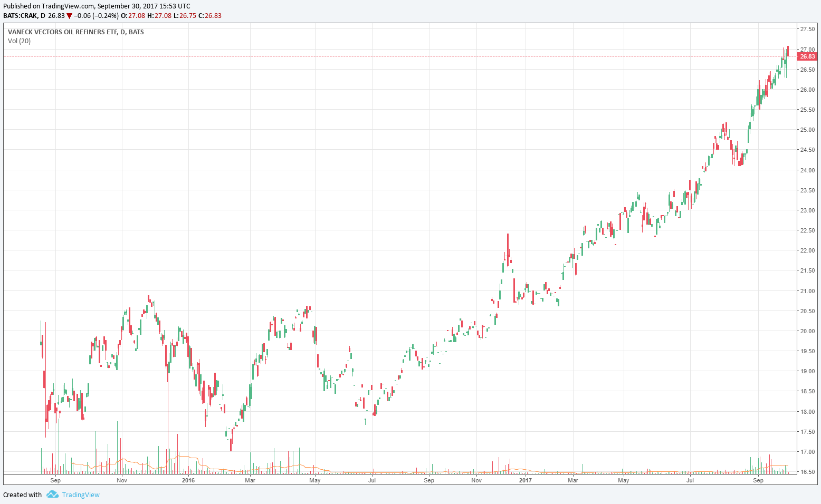The height and width of the screenshot is (504, 821).
Task: Click the 27.50 label on the price axis
Action: coord(807,30)
